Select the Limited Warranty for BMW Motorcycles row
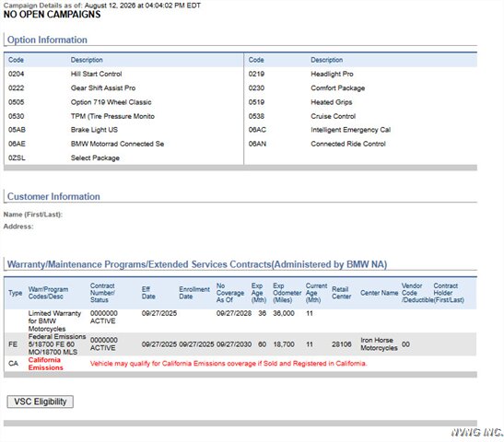Screen dimensions: 504x442 pos(240,320)
